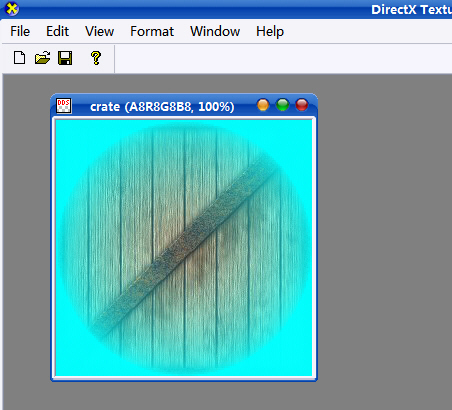Minimize the crate window with the orange button
Viewport: 452px width, 410px height.
[263, 105]
